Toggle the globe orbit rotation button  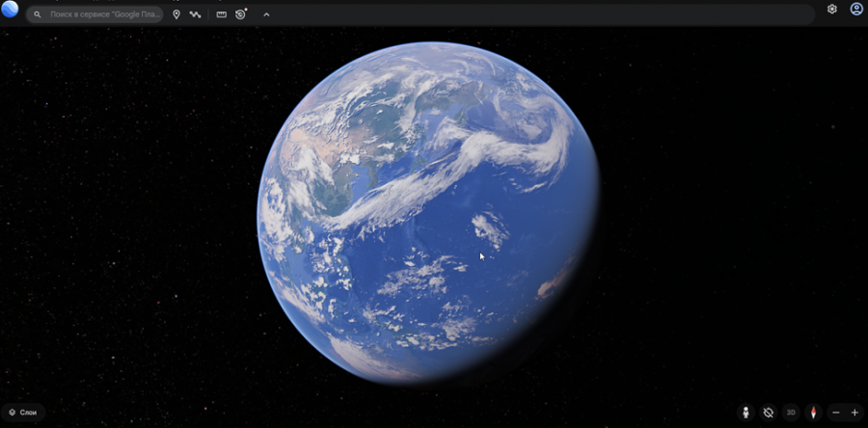[x=768, y=413]
